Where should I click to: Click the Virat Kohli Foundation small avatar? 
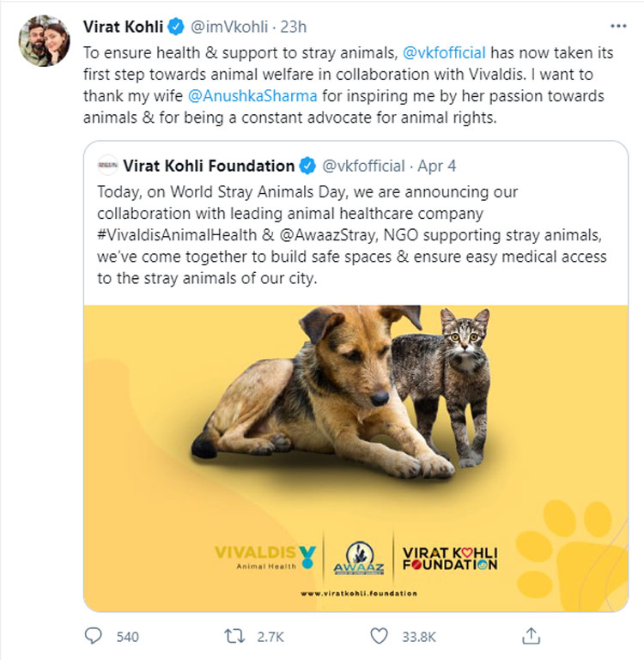pyautogui.click(x=108, y=165)
